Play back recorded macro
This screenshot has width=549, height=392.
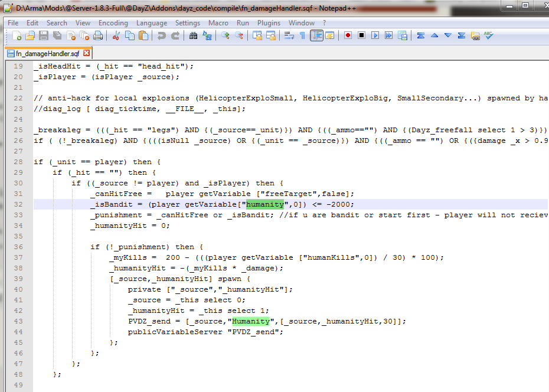[x=375, y=35]
